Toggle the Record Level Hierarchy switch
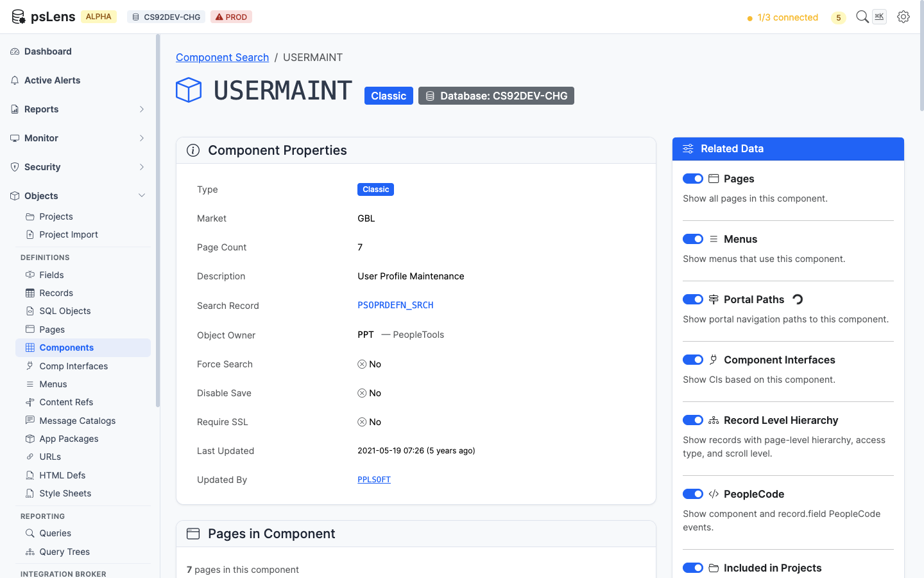Viewport: 924px width, 578px height. [693, 420]
